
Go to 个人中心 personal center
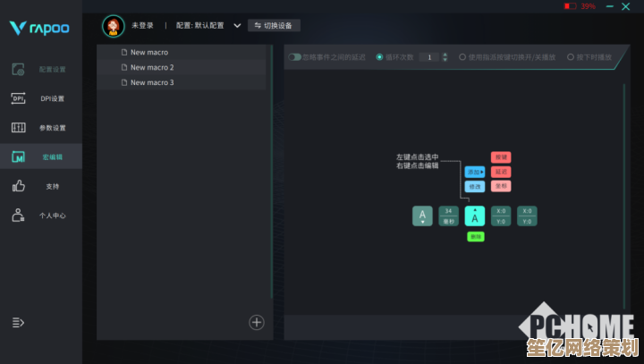point(19,216)
